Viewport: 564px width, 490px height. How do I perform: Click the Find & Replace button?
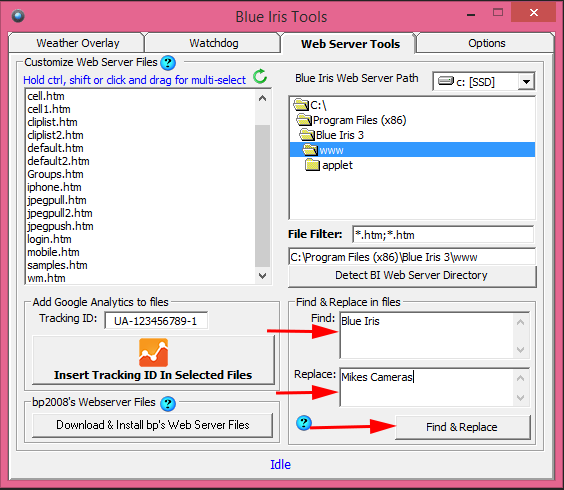pos(463,427)
